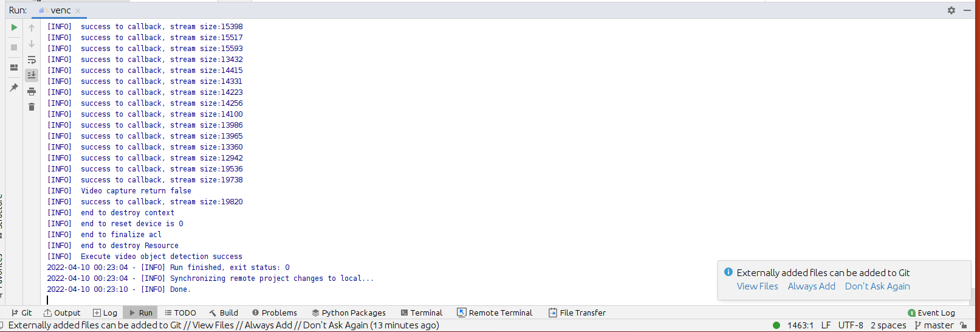980x332 pixels.
Task: Rerun venc with the green play icon
Action: 14,27
